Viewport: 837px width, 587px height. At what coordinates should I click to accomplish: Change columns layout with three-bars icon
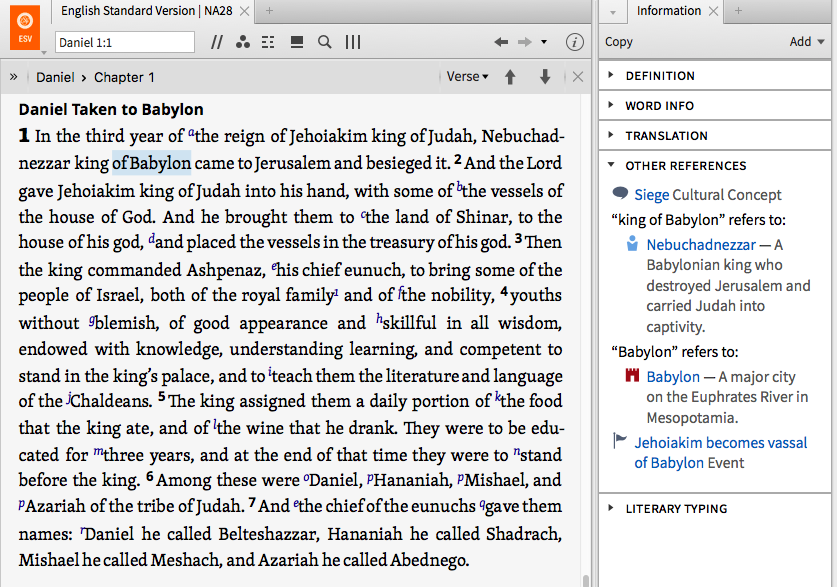pyautogui.click(x=353, y=42)
